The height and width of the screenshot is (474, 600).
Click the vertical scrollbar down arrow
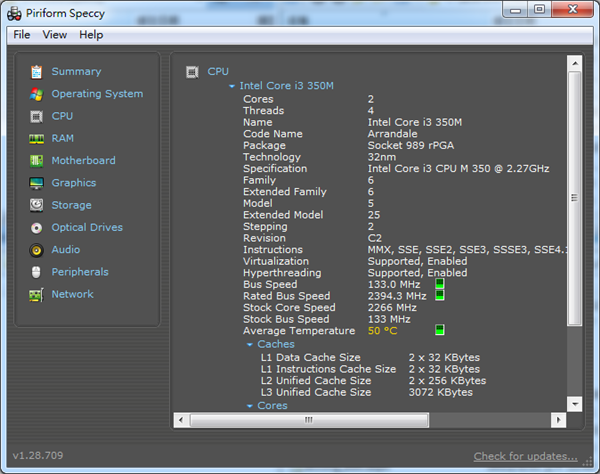pos(574,403)
